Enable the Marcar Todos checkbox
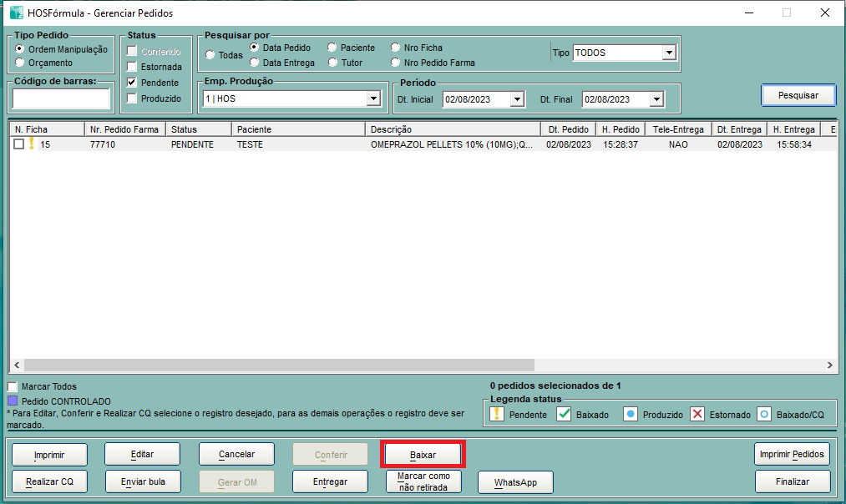Screen dimensions: 846x504 click(13, 387)
